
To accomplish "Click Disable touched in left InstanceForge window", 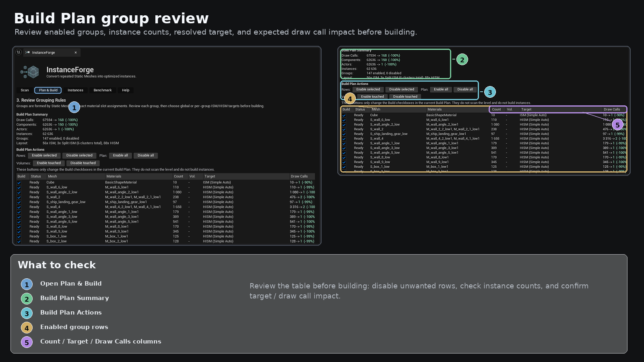I will click(83, 163).
